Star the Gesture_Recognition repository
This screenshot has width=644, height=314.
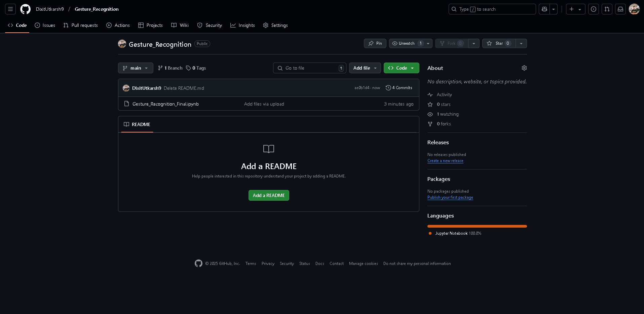[x=499, y=43]
